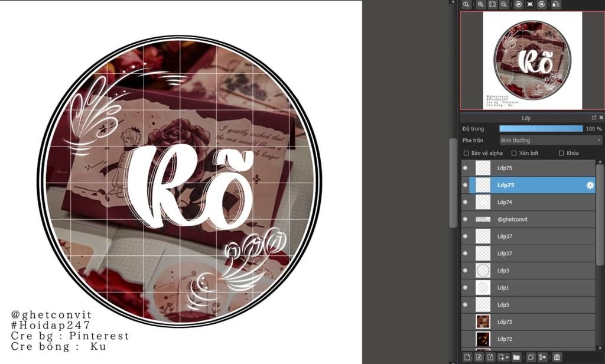Select the Lớp73 layer row

click(529, 321)
